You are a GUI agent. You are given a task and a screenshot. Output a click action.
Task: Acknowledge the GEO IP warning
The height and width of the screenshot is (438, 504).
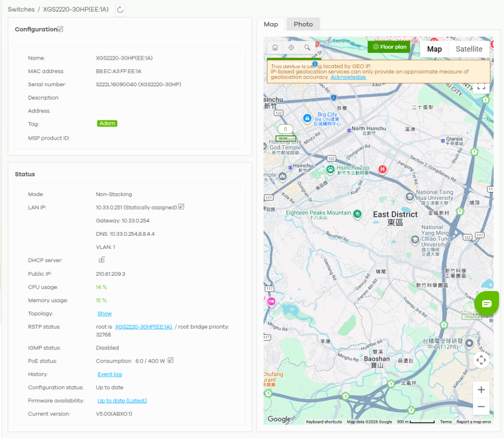pos(348,77)
